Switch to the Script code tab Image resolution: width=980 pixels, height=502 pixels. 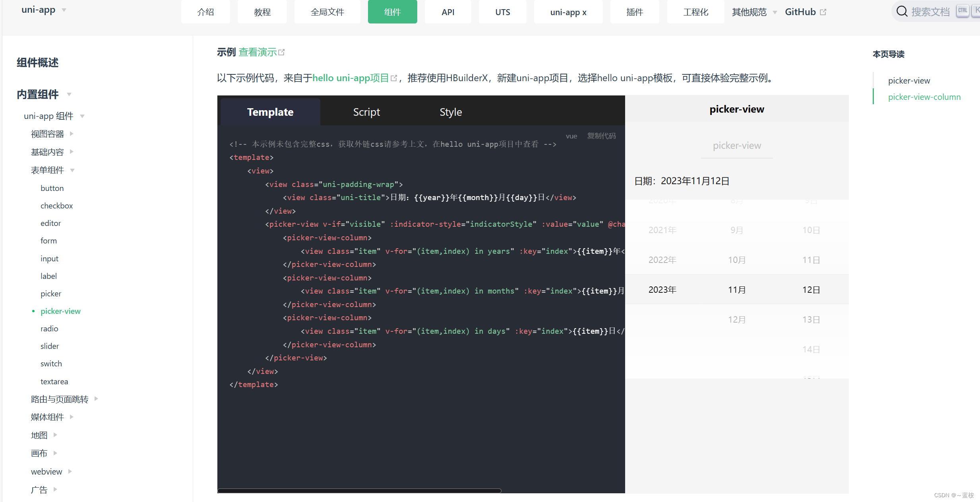pos(366,112)
